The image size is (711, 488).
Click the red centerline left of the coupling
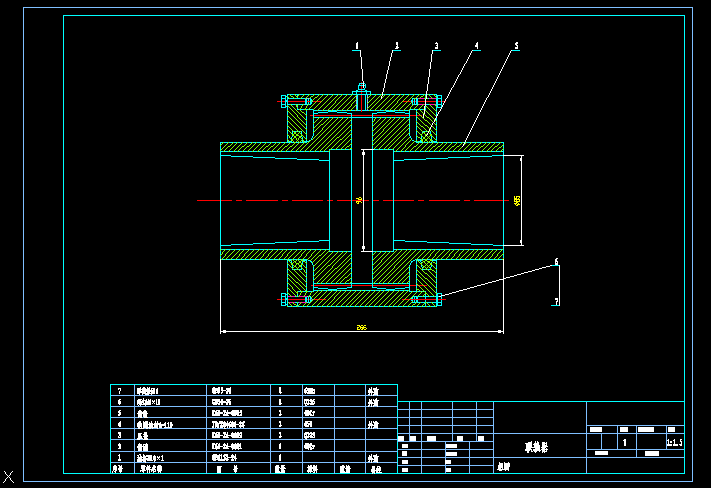208,201
